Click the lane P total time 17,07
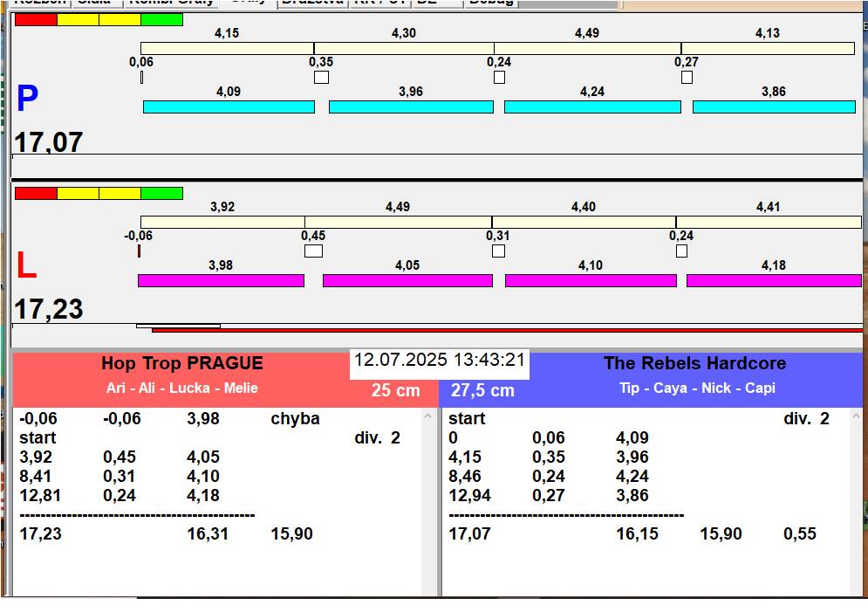This screenshot has width=868, height=612. (x=48, y=142)
